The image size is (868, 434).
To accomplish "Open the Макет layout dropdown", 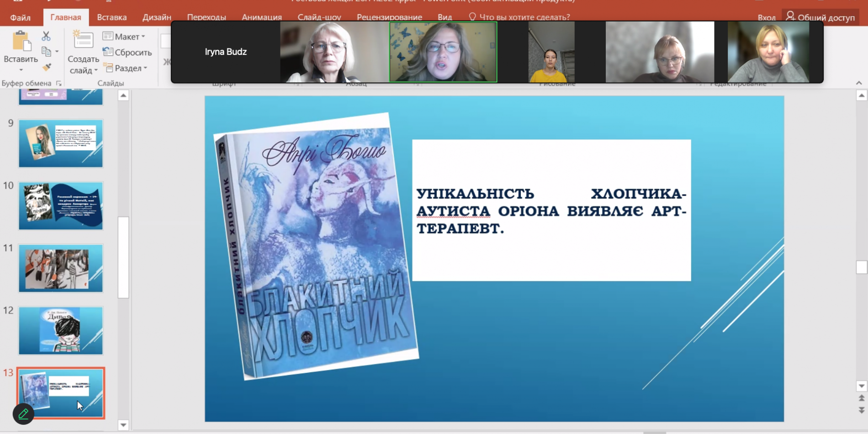I will coord(124,37).
